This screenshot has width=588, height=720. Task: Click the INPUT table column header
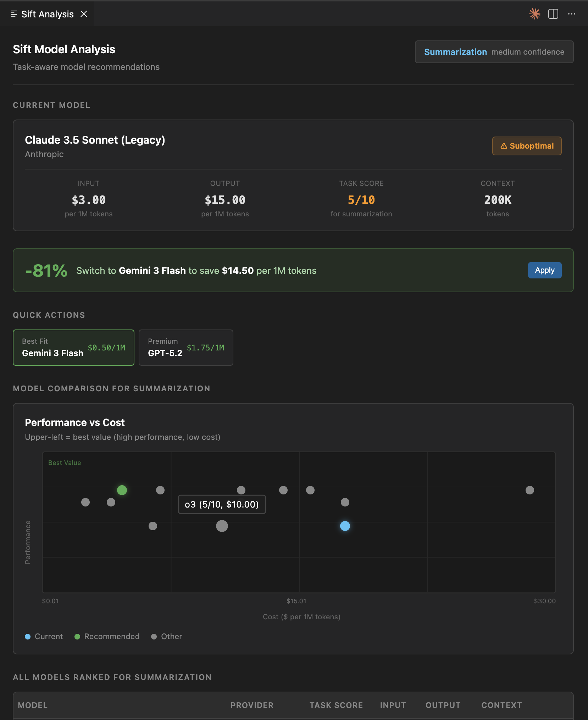[393, 705]
